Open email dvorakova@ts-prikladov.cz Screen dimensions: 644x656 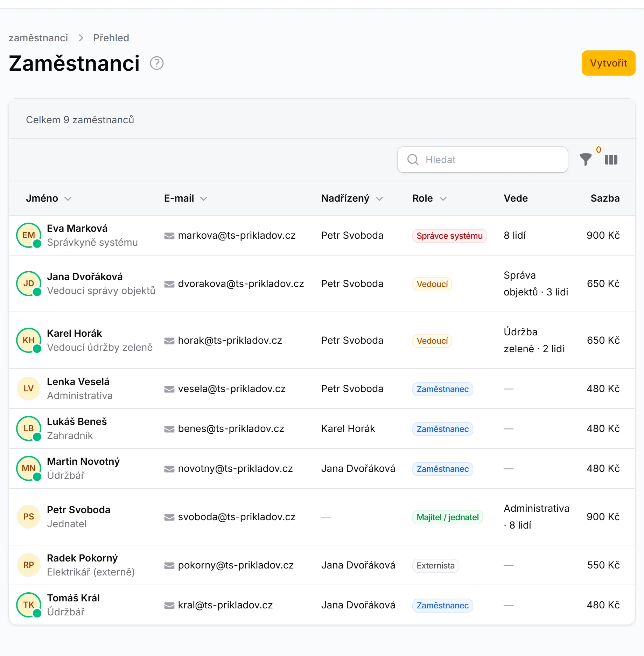coord(241,284)
